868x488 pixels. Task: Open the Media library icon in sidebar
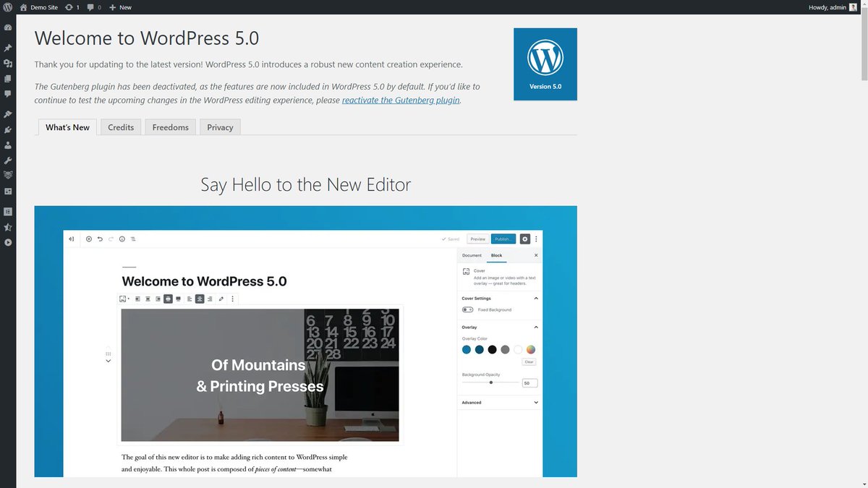click(x=8, y=63)
